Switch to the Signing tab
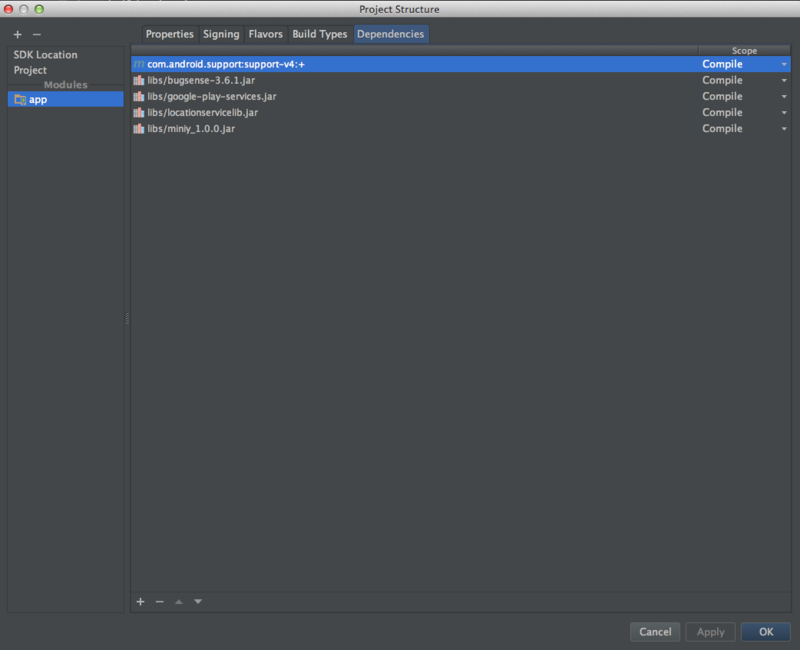Viewport: 800px width, 650px height. 221,33
